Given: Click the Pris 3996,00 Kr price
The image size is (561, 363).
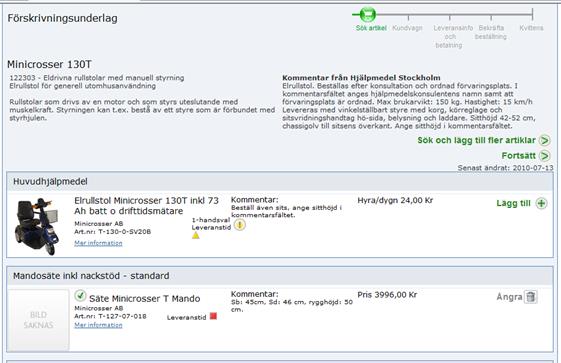Looking at the screenshot, I should [387, 295].
